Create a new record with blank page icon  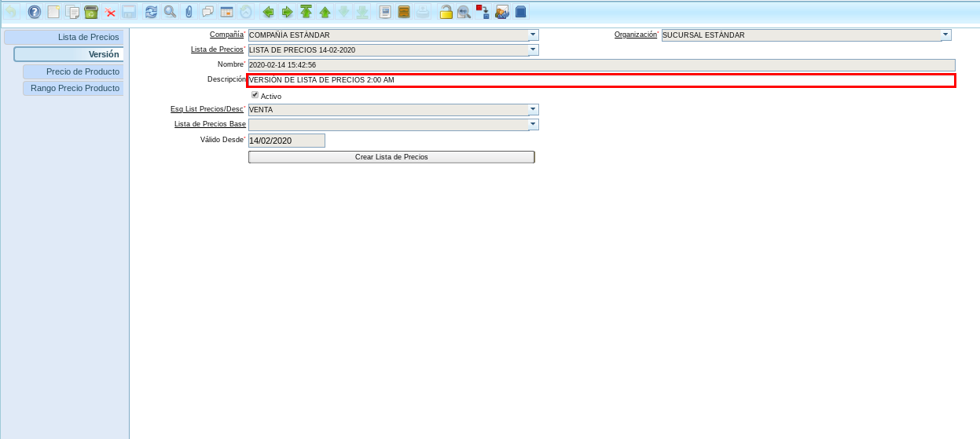[53, 12]
